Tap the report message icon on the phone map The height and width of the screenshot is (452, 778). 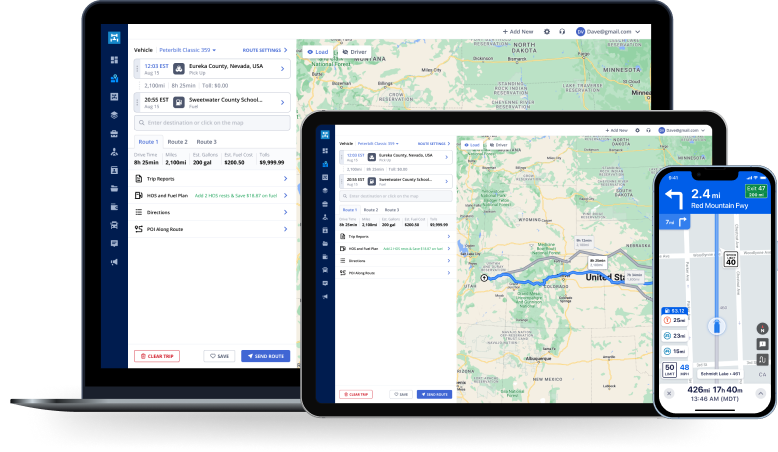click(x=762, y=344)
